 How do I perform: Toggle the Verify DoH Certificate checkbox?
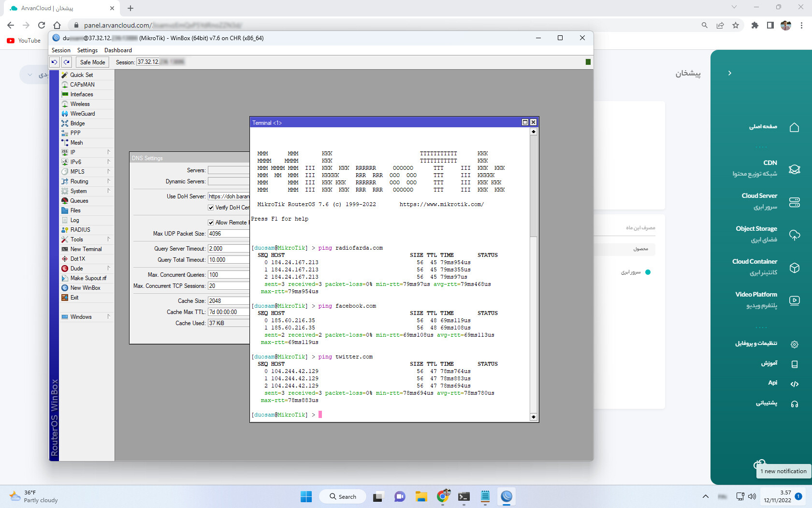pos(211,208)
